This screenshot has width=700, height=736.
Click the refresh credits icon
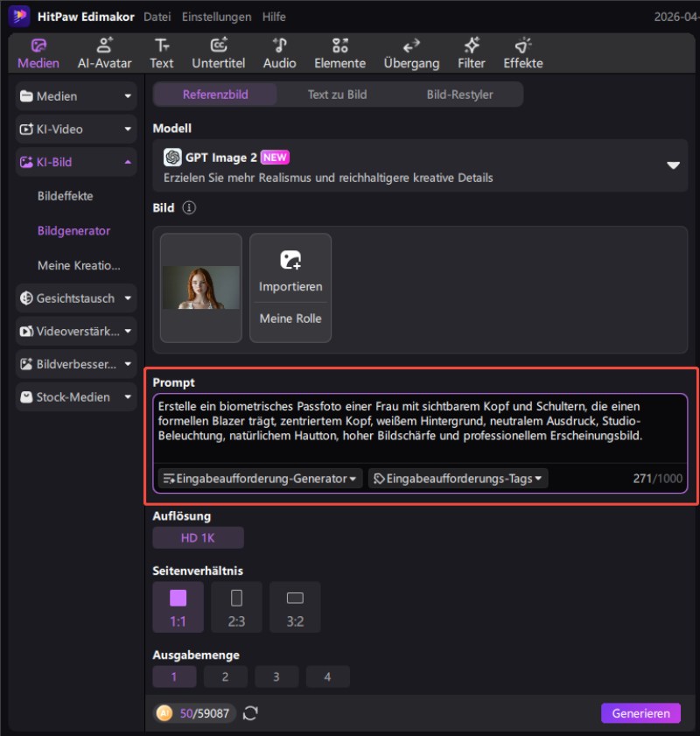(x=250, y=713)
